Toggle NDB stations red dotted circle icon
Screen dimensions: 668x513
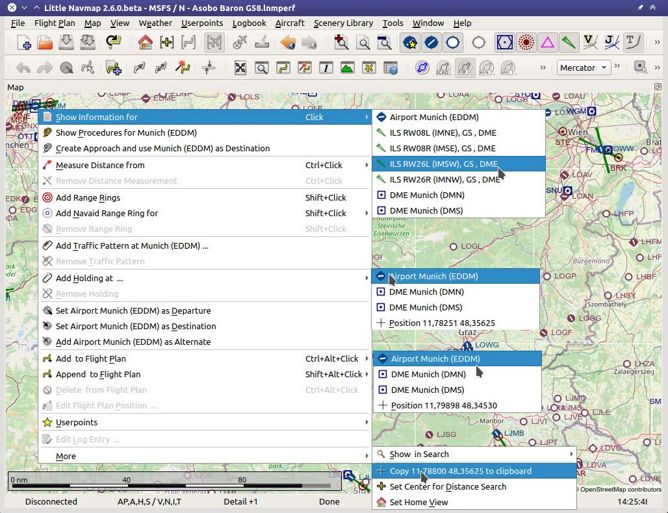[x=527, y=43]
